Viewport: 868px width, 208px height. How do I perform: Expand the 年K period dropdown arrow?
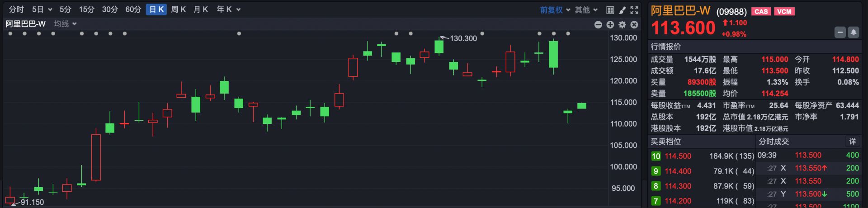pos(238,9)
